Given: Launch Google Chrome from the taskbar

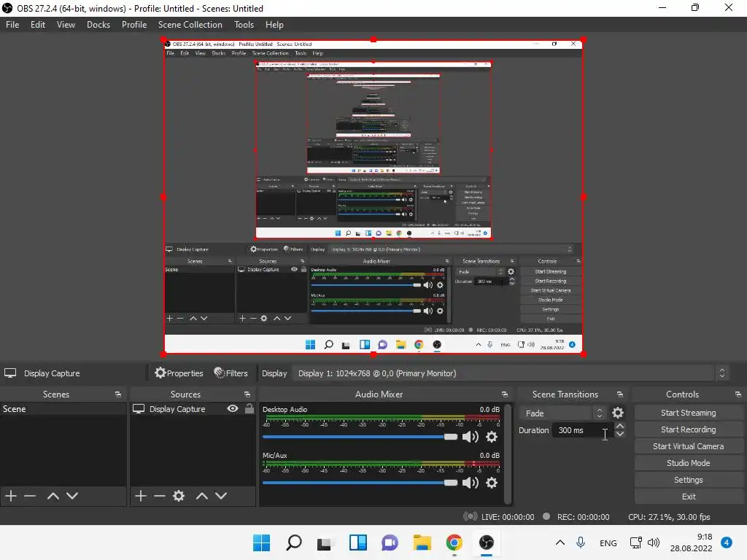Looking at the screenshot, I should [454, 542].
